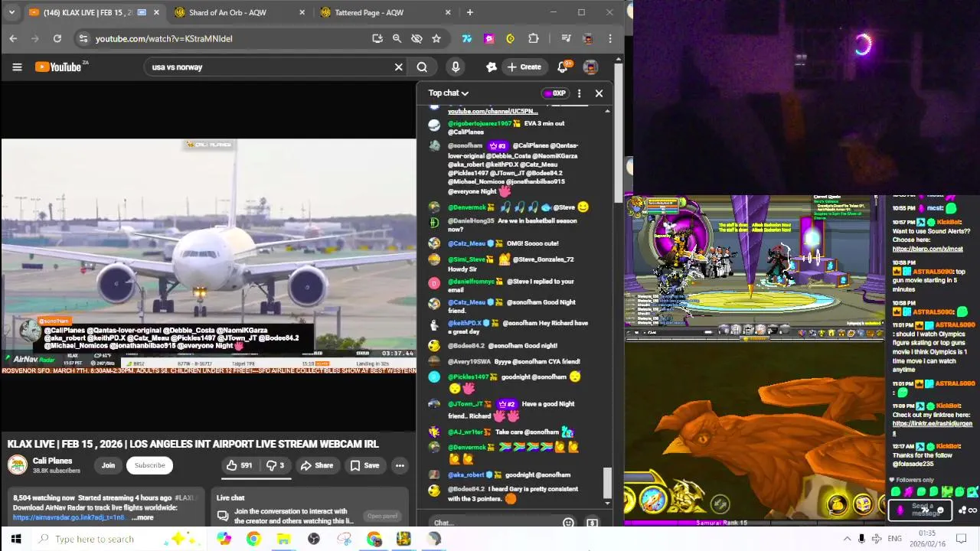The width and height of the screenshot is (980, 551).
Task: Open the Windows Start menu
Action: coord(15,539)
